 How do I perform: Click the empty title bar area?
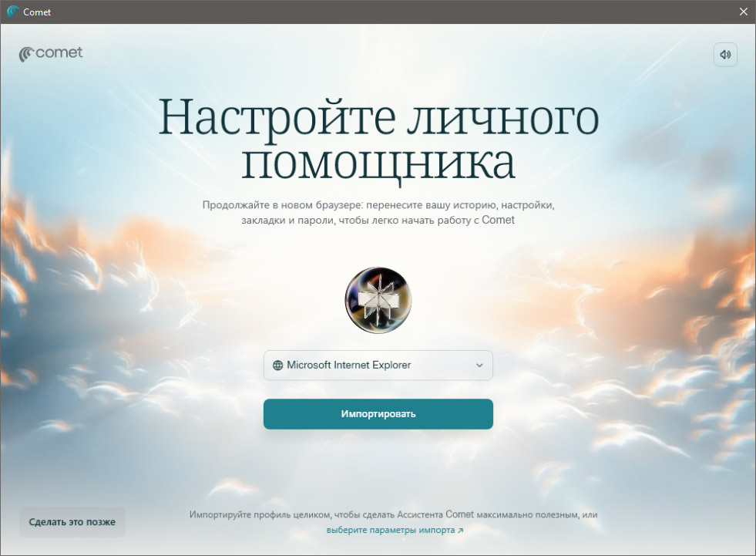[x=385, y=12]
